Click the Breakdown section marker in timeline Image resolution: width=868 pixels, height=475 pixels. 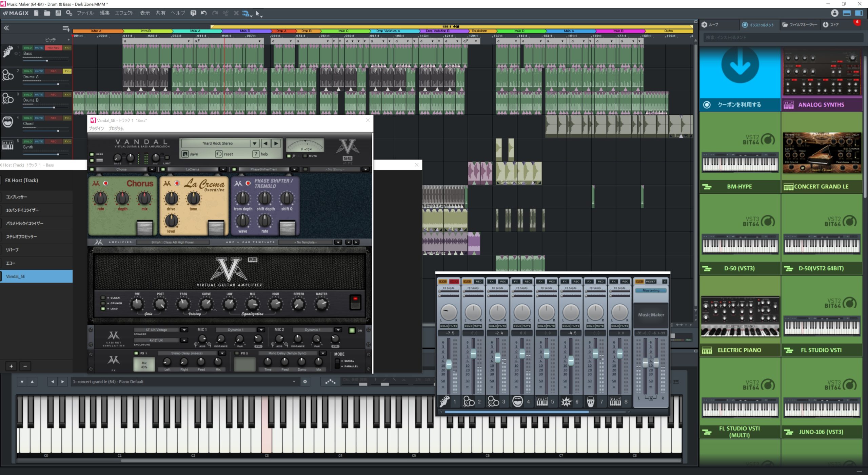click(x=479, y=31)
